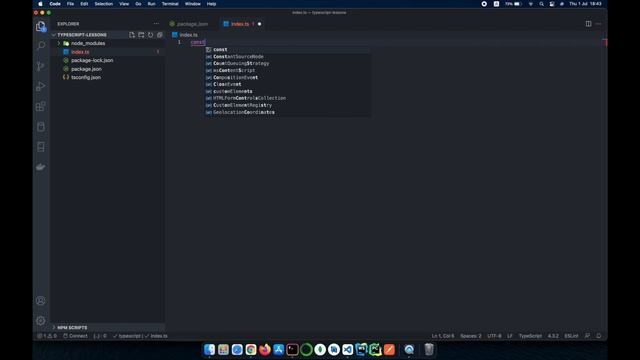Change file encoding UTF-8
Image resolution: width=640 pixels, height=360 pixels.
pyautogui.click(x=494, y=336)
